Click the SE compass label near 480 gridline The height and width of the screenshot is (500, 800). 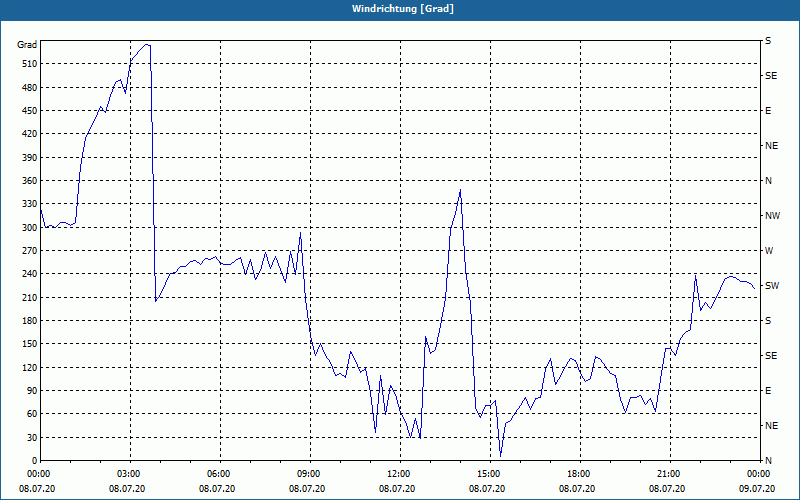point(771,76)
